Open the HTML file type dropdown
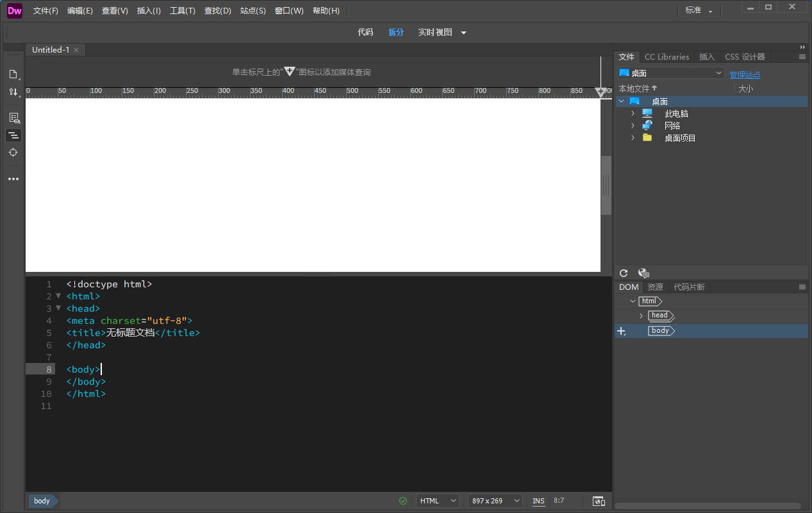812x513 pixels. (x=438, y=501)
